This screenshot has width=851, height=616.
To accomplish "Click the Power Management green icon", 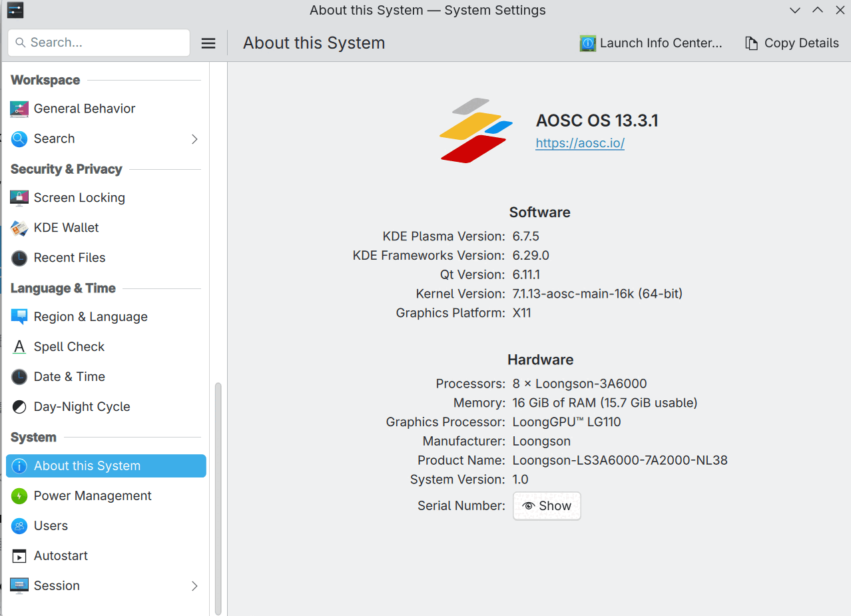I will pos(19,496).
